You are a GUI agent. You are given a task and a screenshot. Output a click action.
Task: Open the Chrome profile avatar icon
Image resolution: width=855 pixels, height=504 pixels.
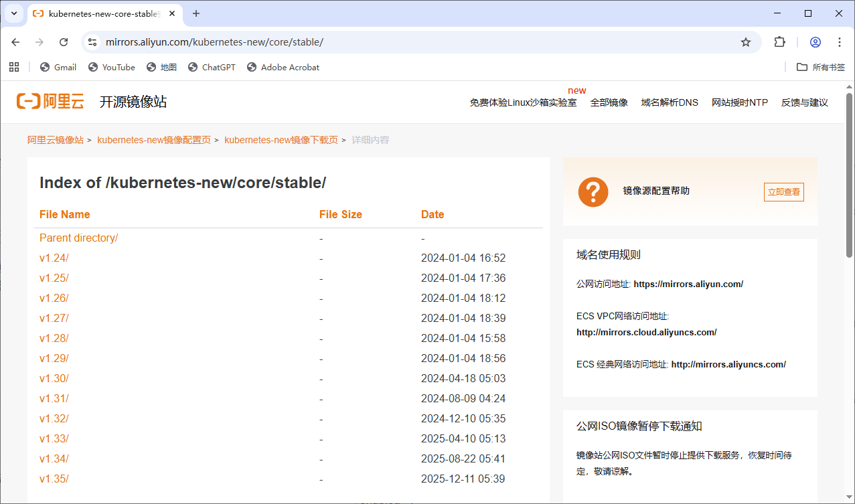[x=815, y=42]
